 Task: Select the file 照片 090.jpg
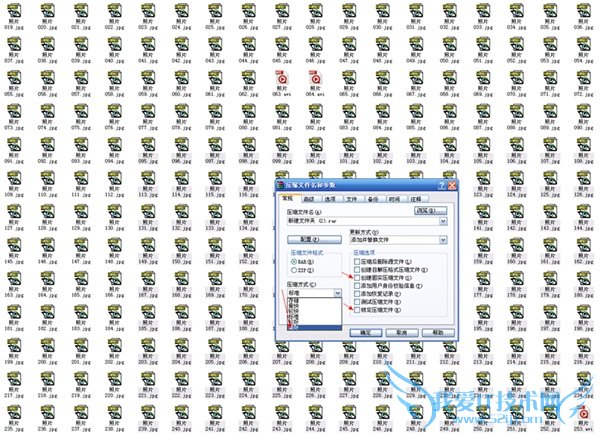(x=584, y=117)
